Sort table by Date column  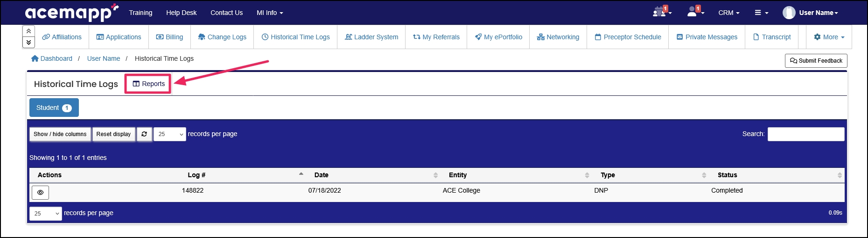point(374,175)
